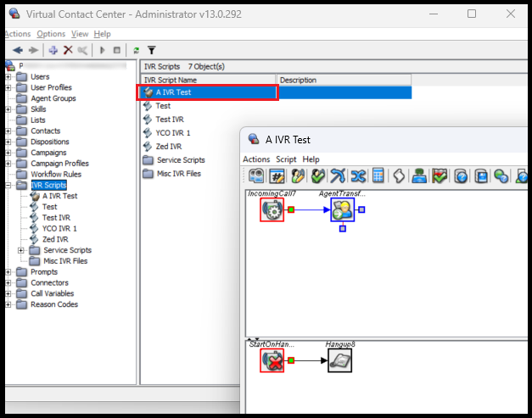Click the envelope with green check icon

(440, 176)
